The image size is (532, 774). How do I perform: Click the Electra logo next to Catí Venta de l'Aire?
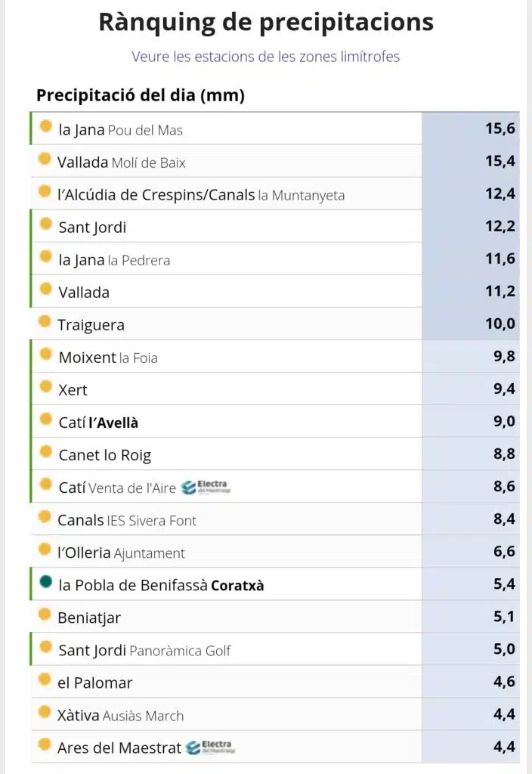click(206, 488)
